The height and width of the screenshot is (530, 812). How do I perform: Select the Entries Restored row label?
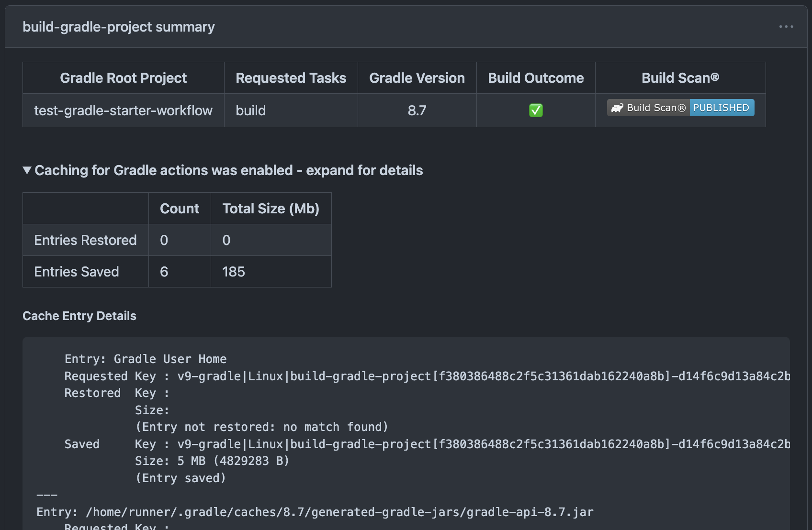[86, 240]
